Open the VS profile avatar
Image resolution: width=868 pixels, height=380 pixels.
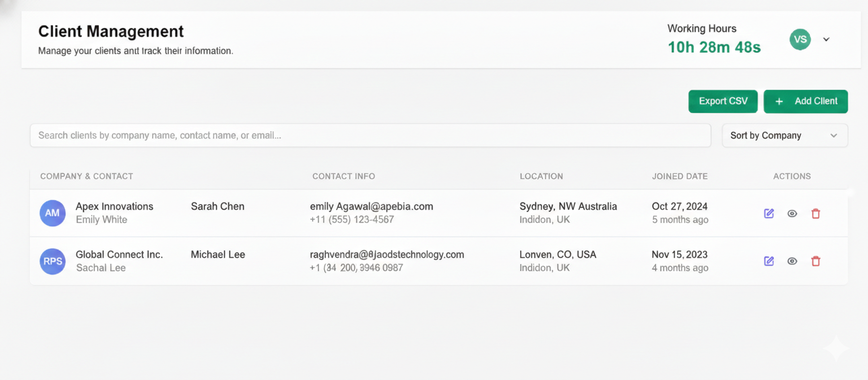[800, 39]
